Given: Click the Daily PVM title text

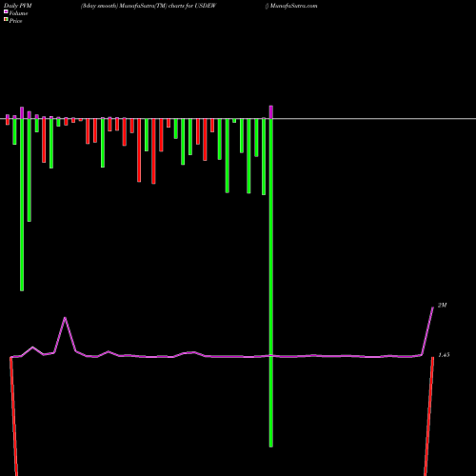Looking at the screenshot, I should tap(18, 6).
